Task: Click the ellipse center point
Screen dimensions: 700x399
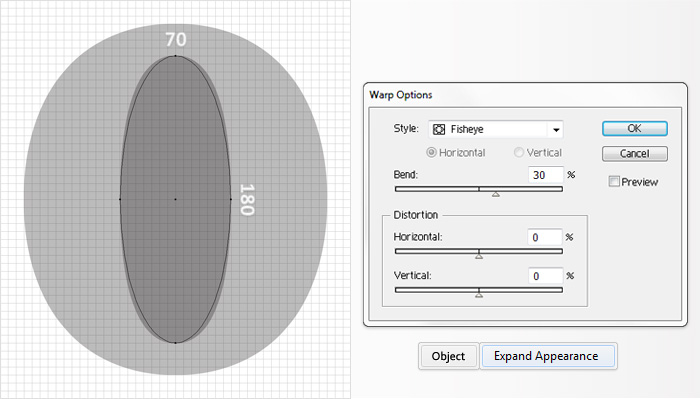Action: click(175, 199)
